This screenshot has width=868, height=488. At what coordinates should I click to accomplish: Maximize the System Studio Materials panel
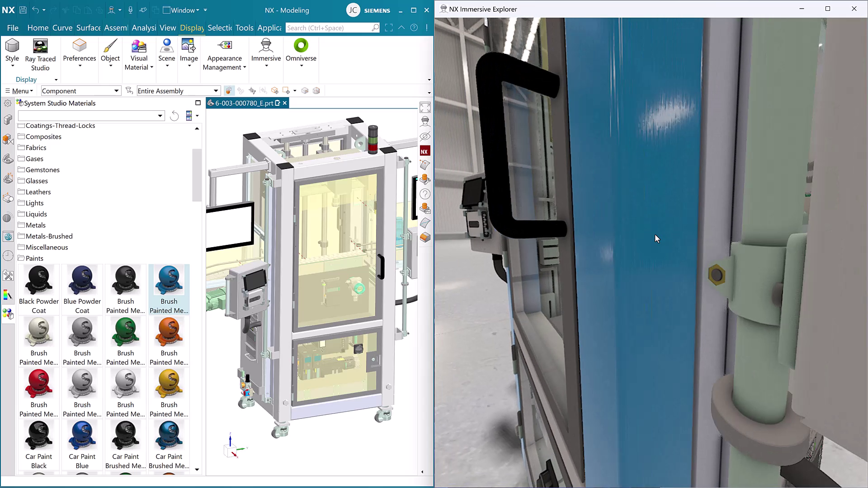click(x=198, y=103)
